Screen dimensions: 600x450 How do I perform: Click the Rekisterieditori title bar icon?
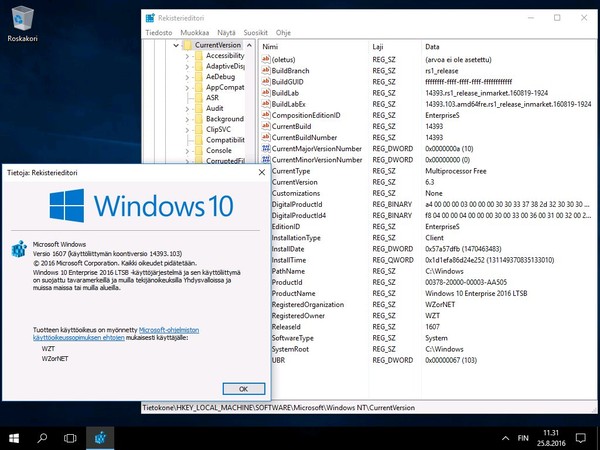(150, 18)
